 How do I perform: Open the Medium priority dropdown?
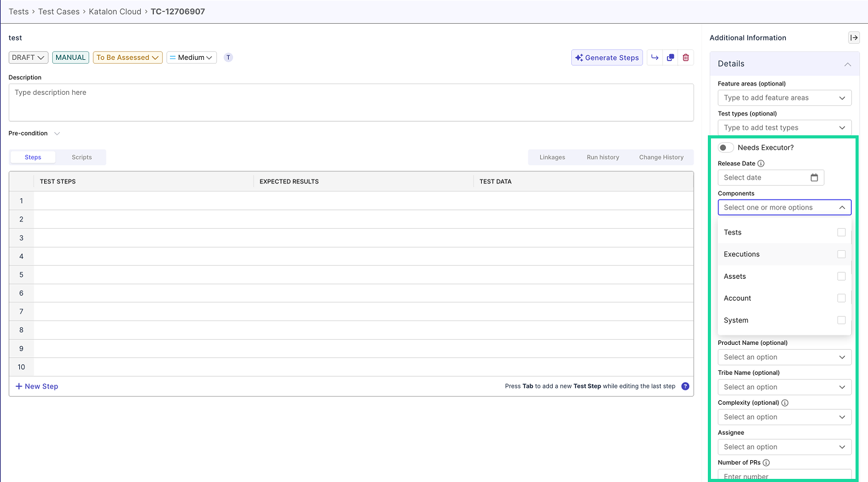click(191, 57)
